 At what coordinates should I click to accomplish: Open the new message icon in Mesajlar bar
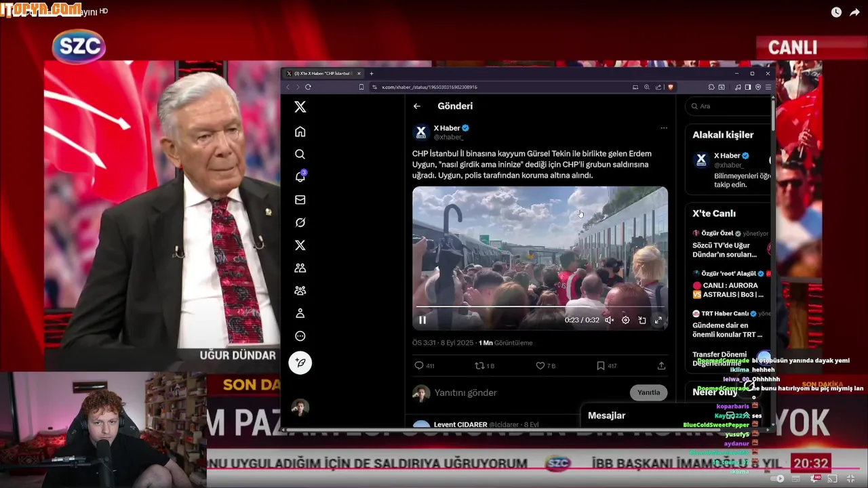point(730,415)
